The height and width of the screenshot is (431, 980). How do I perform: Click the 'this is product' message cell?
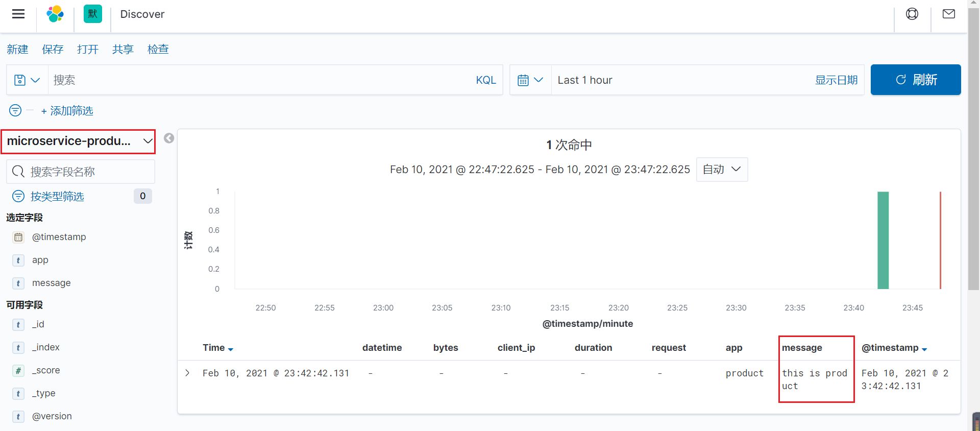click(815, 379)
